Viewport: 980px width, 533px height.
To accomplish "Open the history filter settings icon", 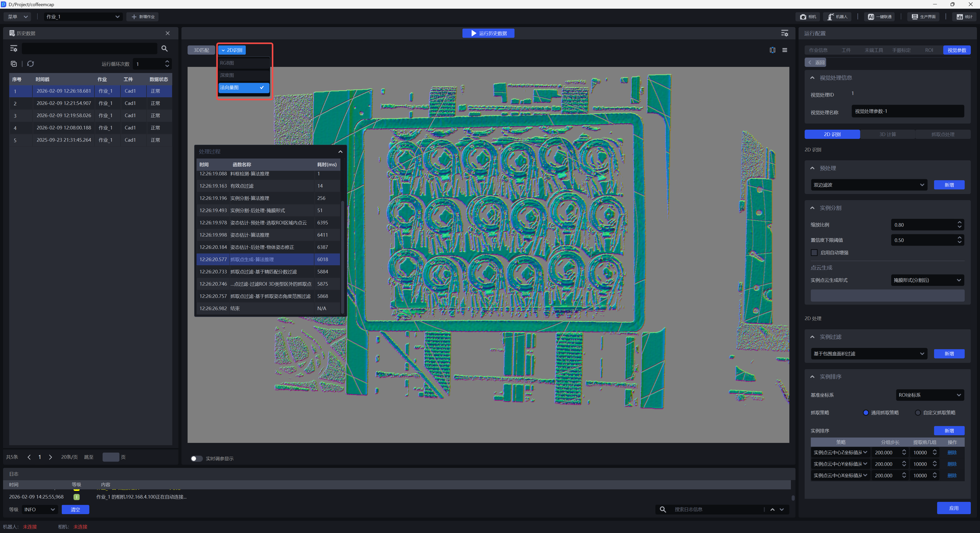I will click(x=14, y=49).
